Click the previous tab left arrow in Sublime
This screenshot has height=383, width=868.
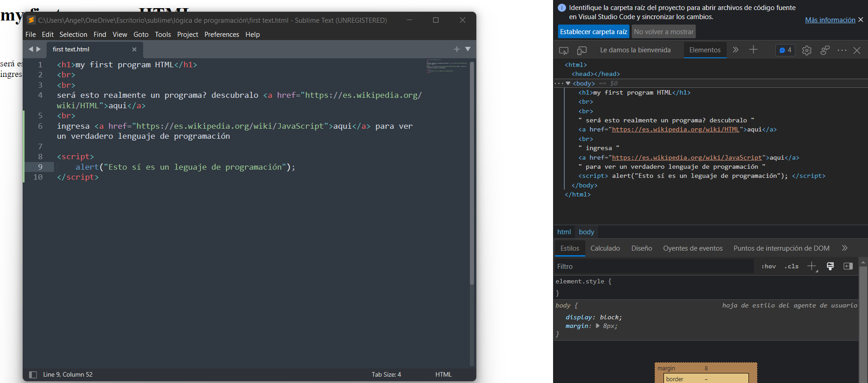(31, 49)
